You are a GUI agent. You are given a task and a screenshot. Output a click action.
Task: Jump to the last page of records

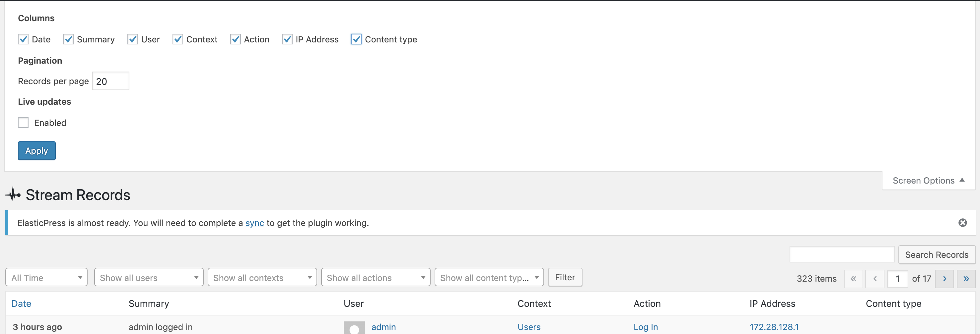(966, 279)
